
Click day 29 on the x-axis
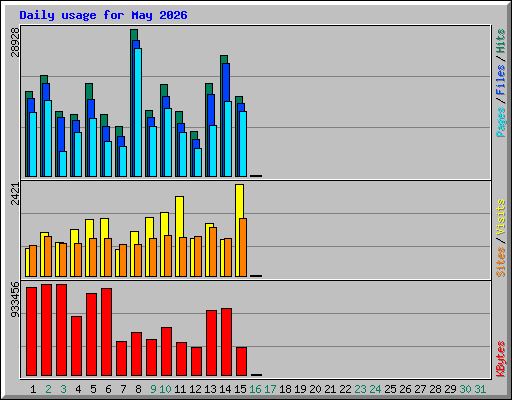click(x=450, y=389)
